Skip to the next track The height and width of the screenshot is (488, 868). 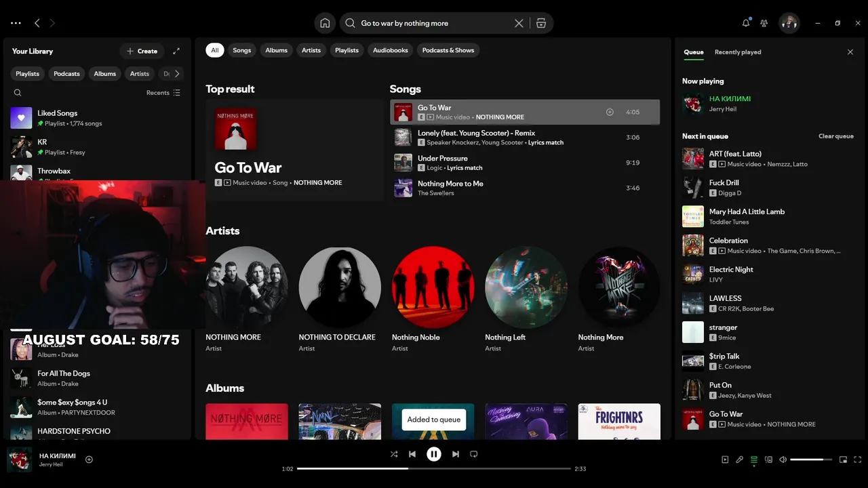[456, 454]
